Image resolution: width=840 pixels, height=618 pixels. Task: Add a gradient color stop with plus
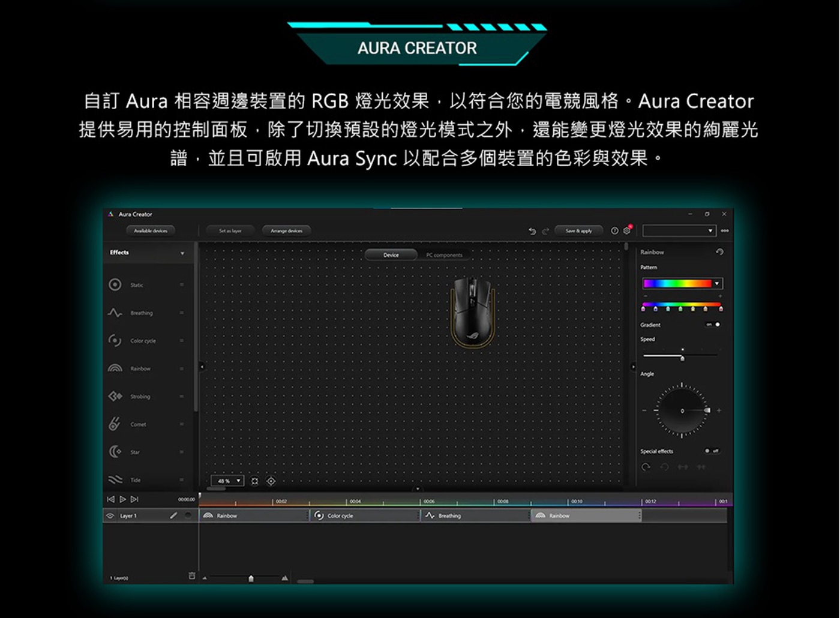tap(720, 296)
